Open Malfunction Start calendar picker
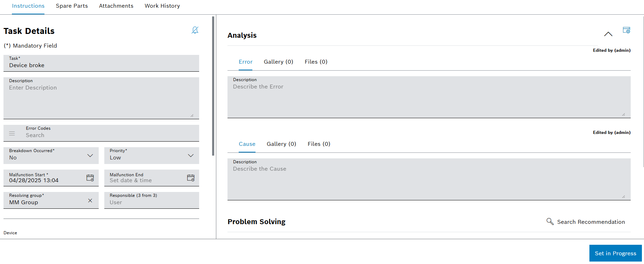 [x=90, y=178]
